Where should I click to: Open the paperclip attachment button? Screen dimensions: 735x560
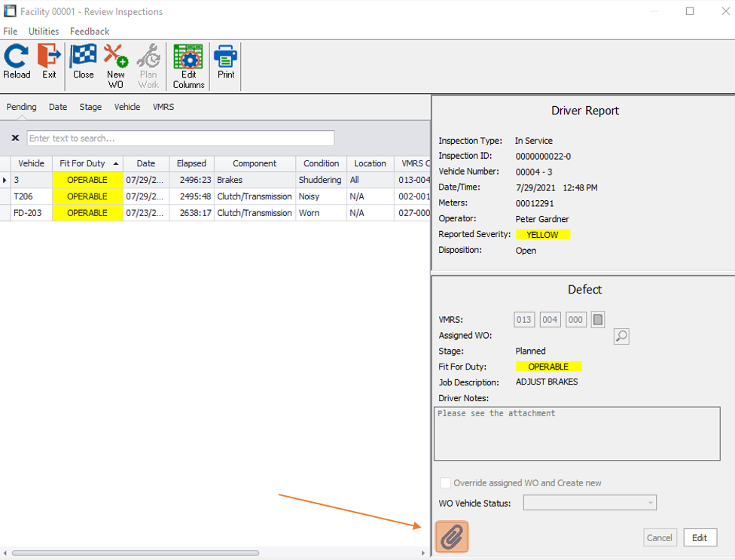(452, 537)
